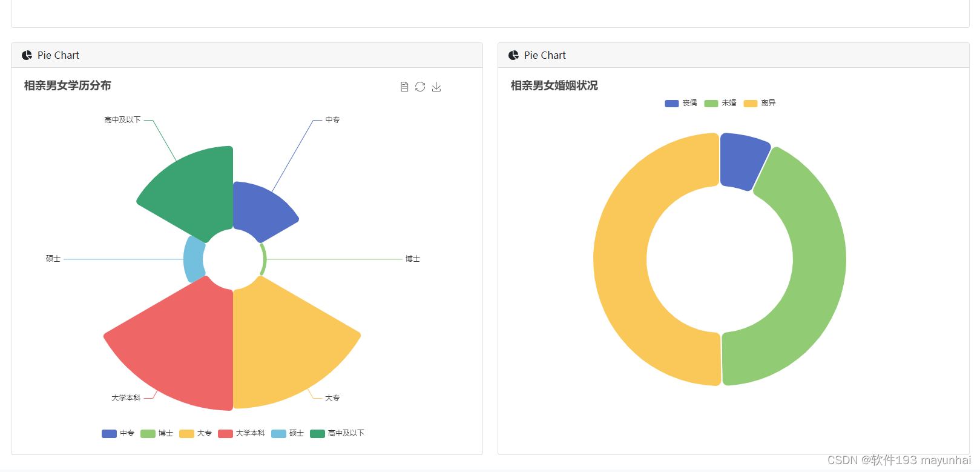Select the light-blue 硕士 rose slice
This screenshot has width=980, height=472.
[194, 259]
